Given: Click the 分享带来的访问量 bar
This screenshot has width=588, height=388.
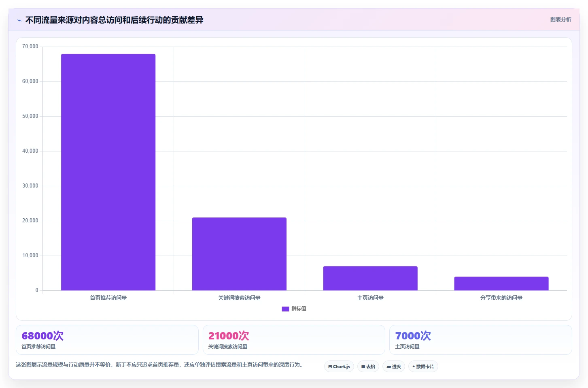Looking at the screenshot, I should coord(501,284).
